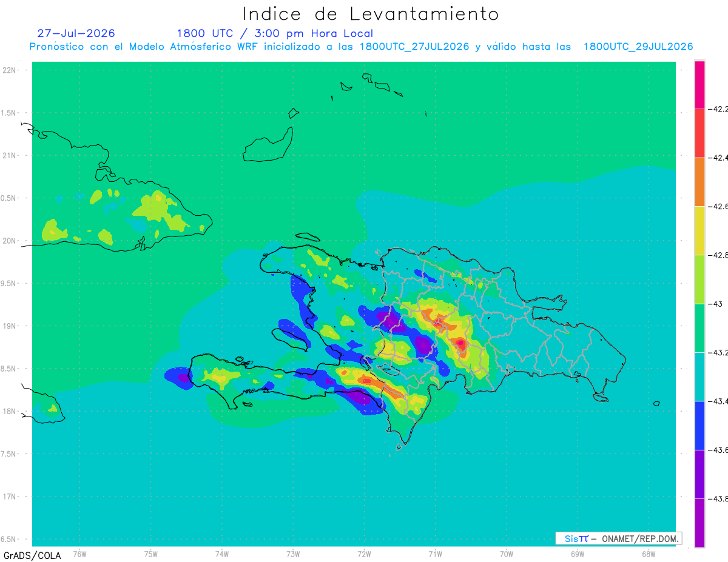Screen dimensions: 728x562
Task: Select cyan legend swatch between -43.4 and -43.2
Action: (699, 376)
